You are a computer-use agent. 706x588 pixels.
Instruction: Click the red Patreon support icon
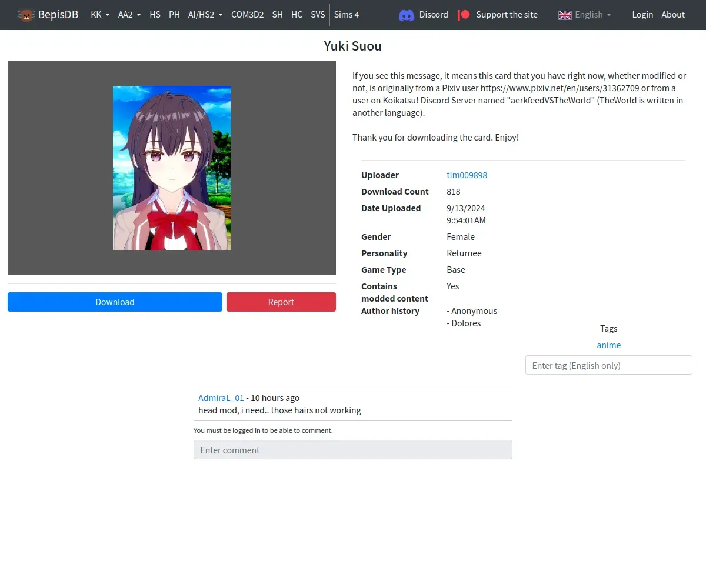[x=464, y=15]
